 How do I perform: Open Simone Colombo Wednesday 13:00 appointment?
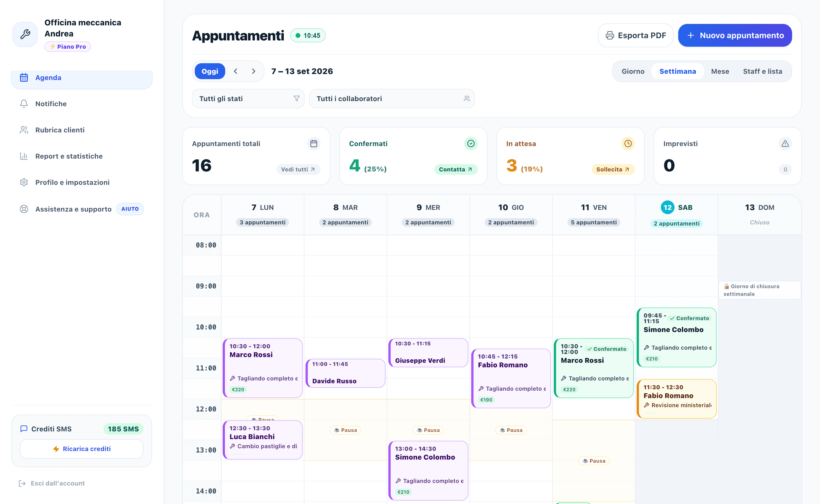[x=428, y=471]
